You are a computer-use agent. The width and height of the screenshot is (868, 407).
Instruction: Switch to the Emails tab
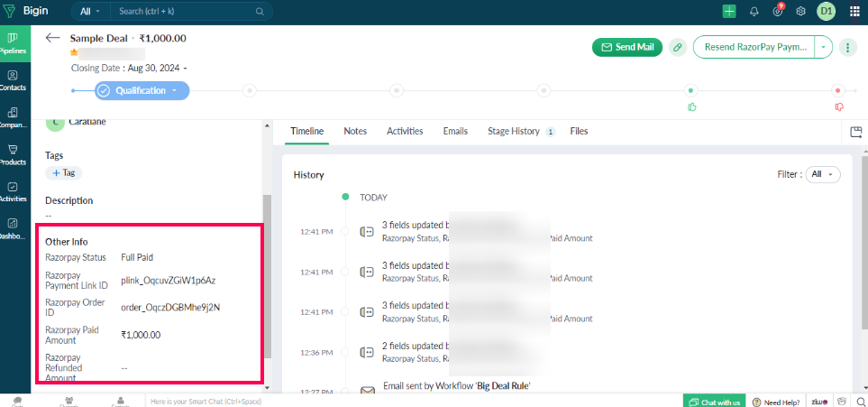(x=455, y=132)
